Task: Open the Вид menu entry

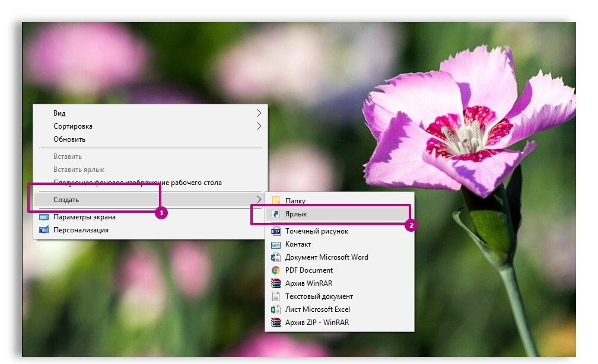Action: coord(150,113)
